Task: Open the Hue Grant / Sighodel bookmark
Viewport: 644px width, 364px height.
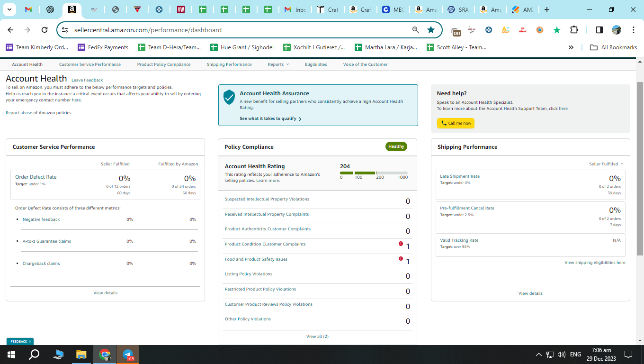Action: click(x=241, y=47)
